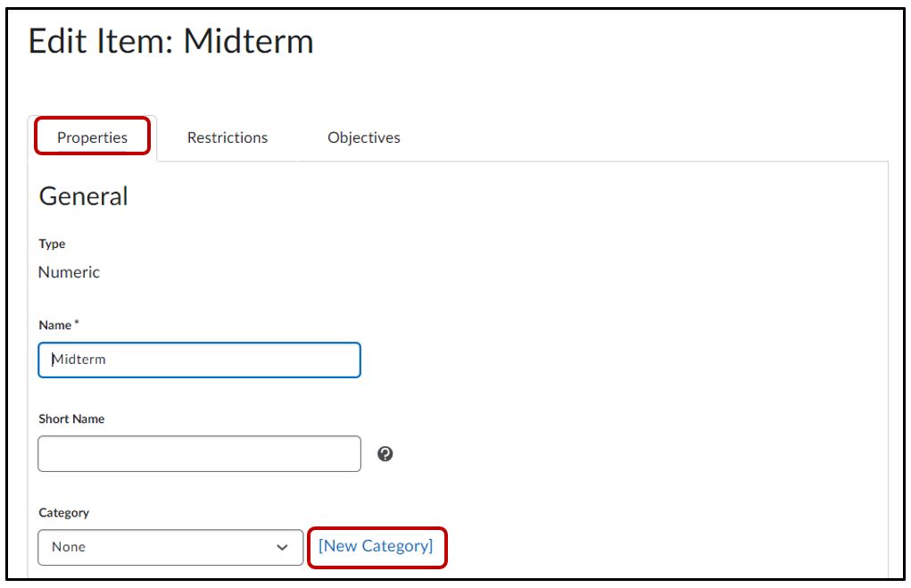Click the New Category link
The height and width of the screenshot is (588, 911).
[x=376, y=546]
